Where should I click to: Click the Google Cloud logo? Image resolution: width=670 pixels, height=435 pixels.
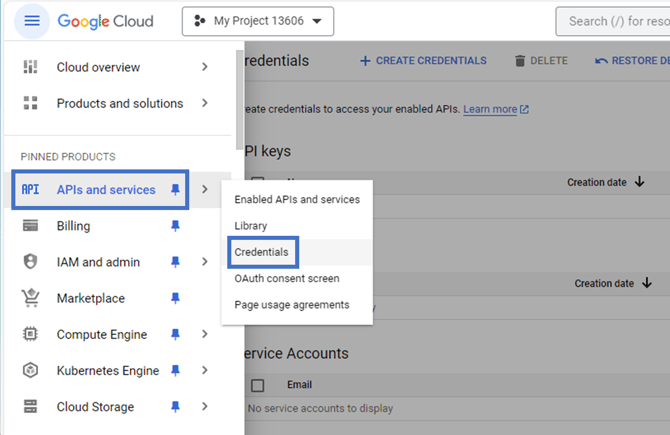pos(105,21)
